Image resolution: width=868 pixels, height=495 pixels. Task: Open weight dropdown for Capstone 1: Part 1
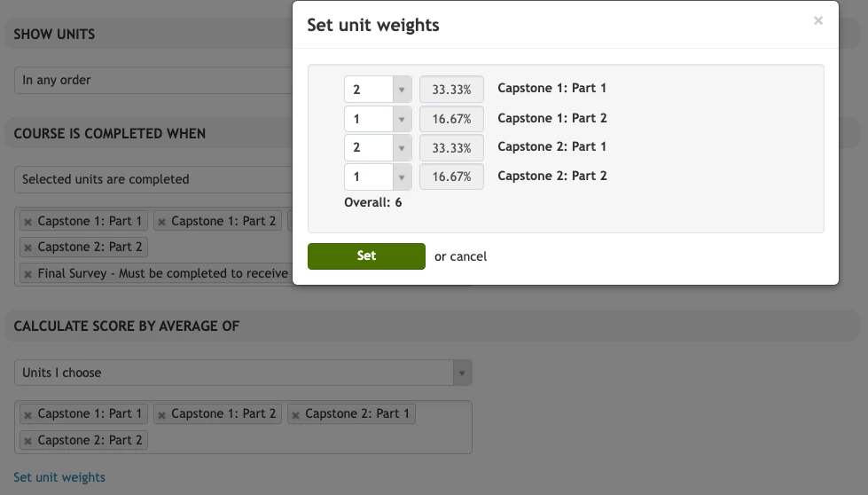[x=378, y=90]
